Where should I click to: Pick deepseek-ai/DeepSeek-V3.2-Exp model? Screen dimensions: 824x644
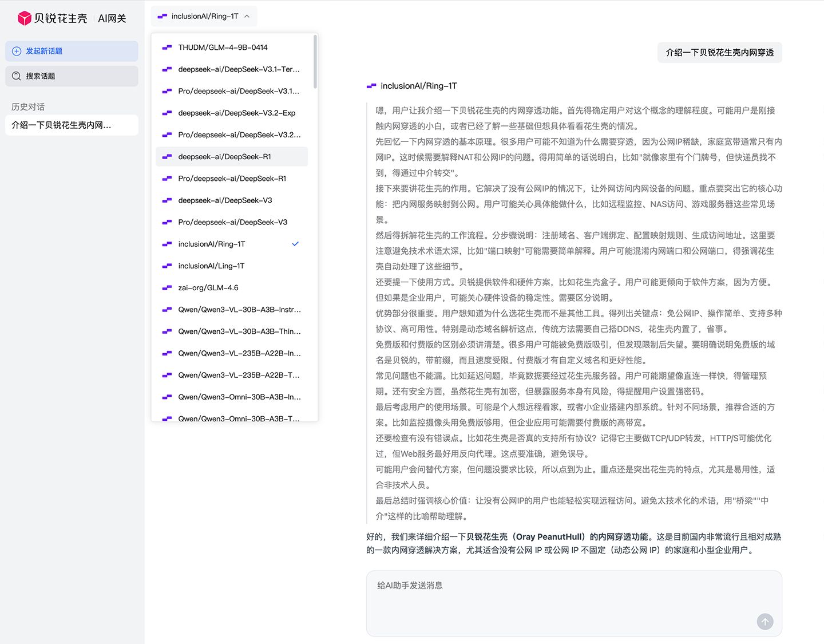(x=232, y=113)
